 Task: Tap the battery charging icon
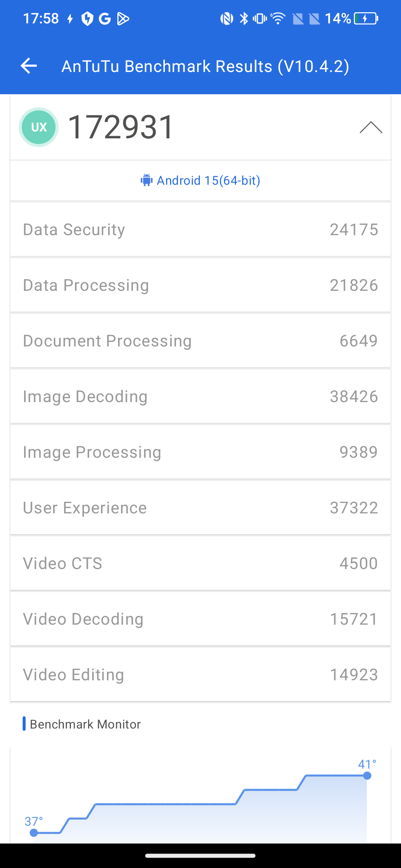(x=366, y=18)
